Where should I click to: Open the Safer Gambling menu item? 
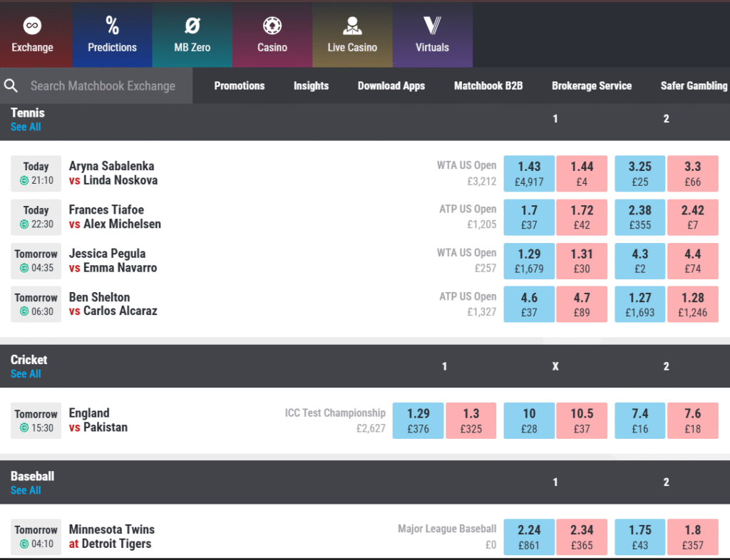coord(694,85)
